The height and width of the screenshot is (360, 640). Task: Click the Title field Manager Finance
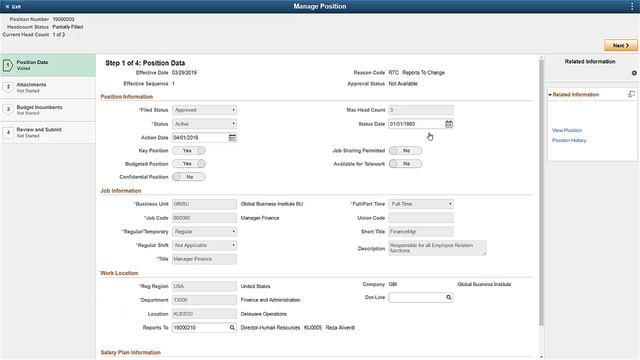(204, 259)
